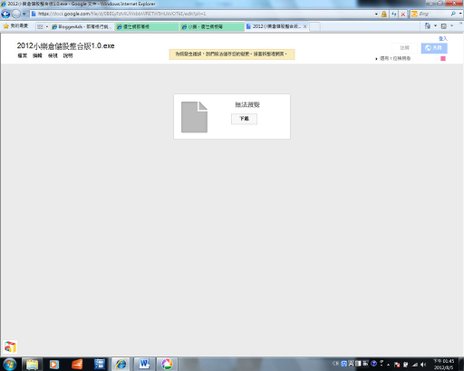Expand the Quick Tabs dropdown arrow
The width and height of the screenshot is (464, 371).
[x=47, y=27]
